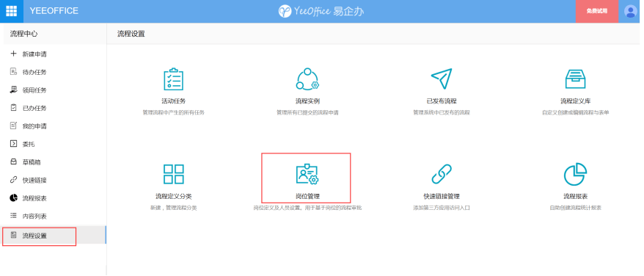Open the 已发布流程 paper plane icon
Viewport: 644px width, 276px height.
click(442, 79)
